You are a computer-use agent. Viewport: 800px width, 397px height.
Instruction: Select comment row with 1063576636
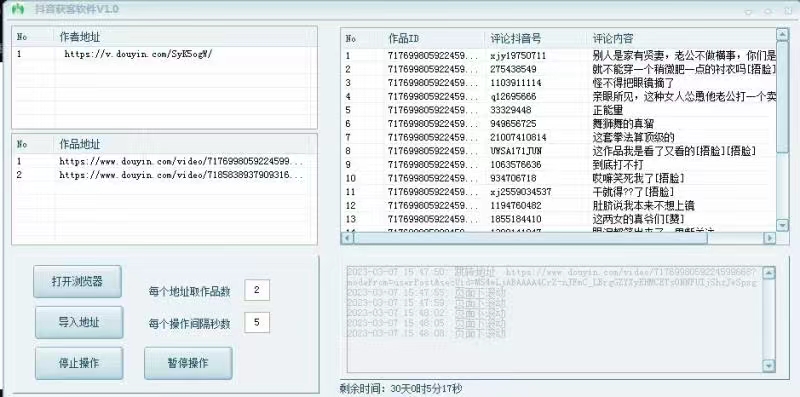(x=559, y=165)
